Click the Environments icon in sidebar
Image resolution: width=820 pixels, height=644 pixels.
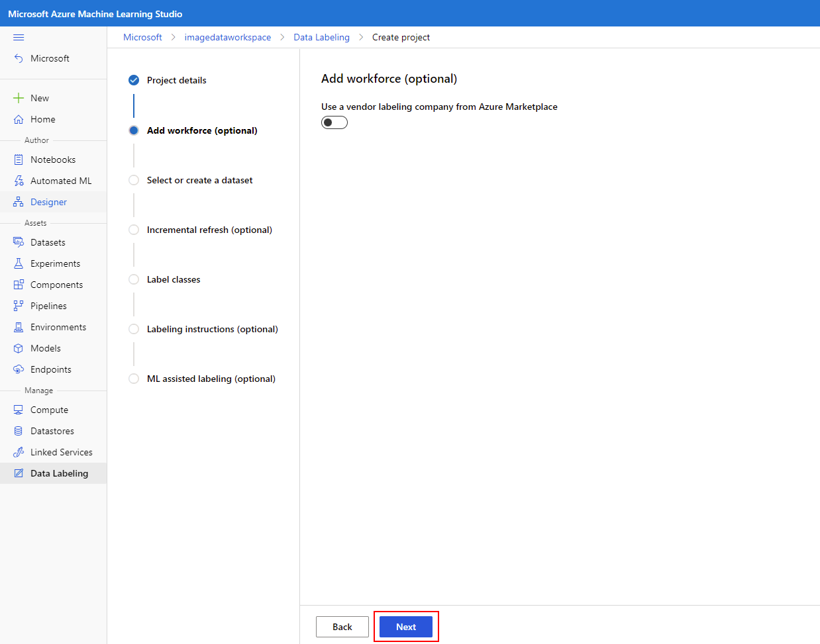19,327
